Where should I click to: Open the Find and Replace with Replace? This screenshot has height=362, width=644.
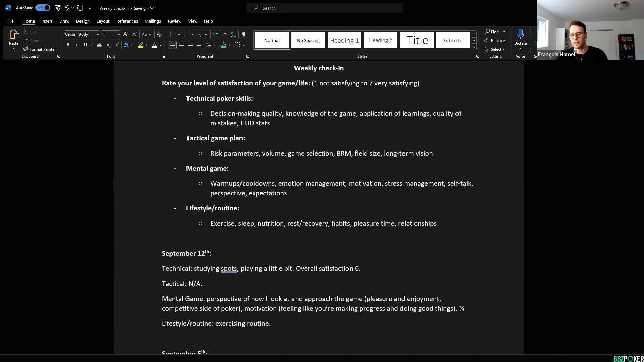tap(495, 40)
